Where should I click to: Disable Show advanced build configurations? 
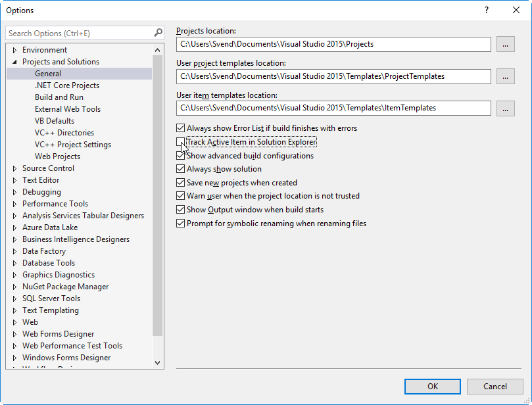point(180,156)
